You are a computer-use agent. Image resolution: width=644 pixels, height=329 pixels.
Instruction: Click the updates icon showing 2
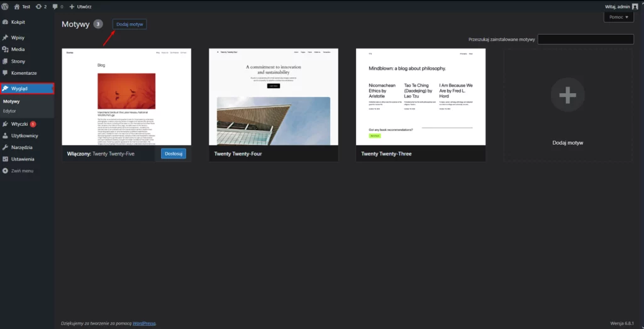[x=39, y=6]
